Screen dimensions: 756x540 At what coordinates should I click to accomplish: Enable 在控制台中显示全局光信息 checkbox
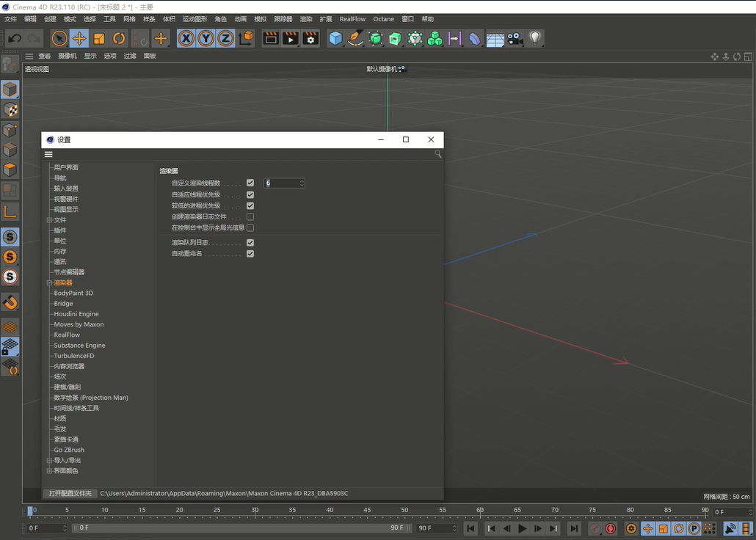tap(250, 227)
